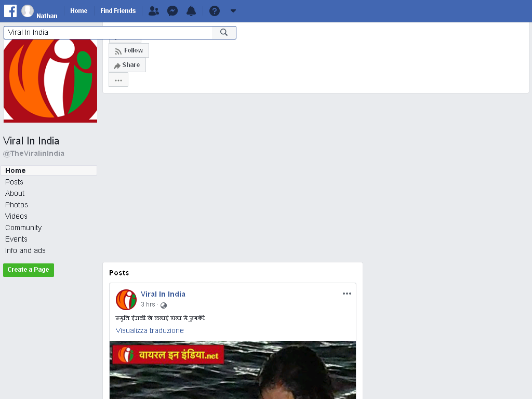This screenshot has width=532, height=399.
Task: Open the About sidebar tab
Action: [15, 193]
